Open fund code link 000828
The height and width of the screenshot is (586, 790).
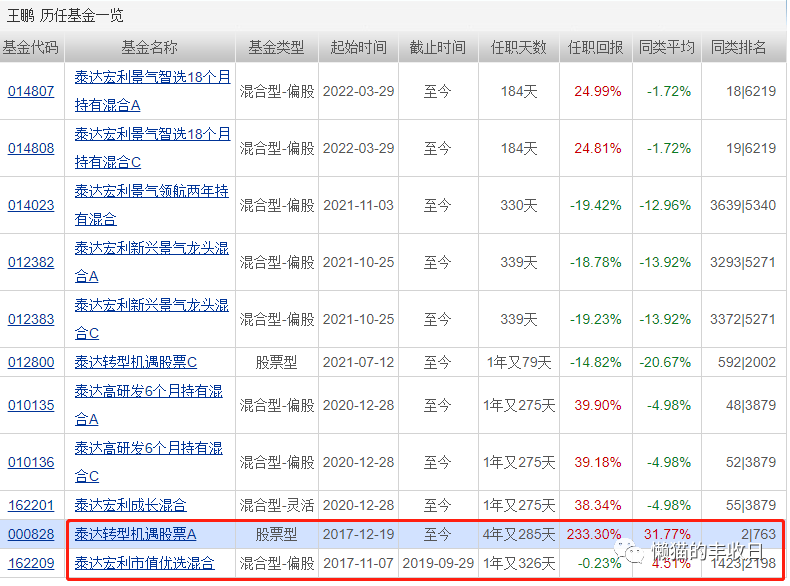pos(31,534)
